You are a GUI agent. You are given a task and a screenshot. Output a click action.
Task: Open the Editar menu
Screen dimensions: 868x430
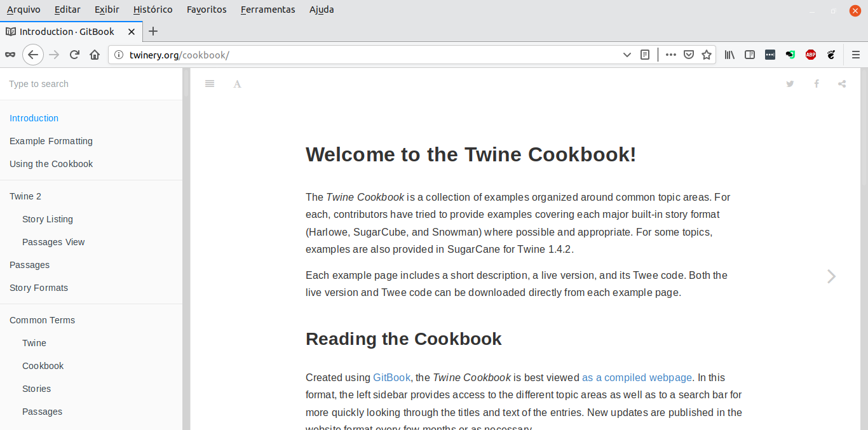click(67, 10)
